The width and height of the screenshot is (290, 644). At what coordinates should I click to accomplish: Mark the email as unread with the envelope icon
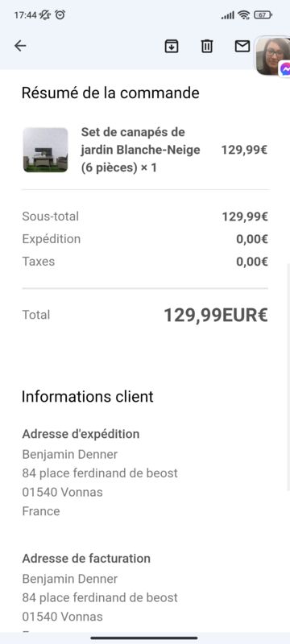click(242, 46)
